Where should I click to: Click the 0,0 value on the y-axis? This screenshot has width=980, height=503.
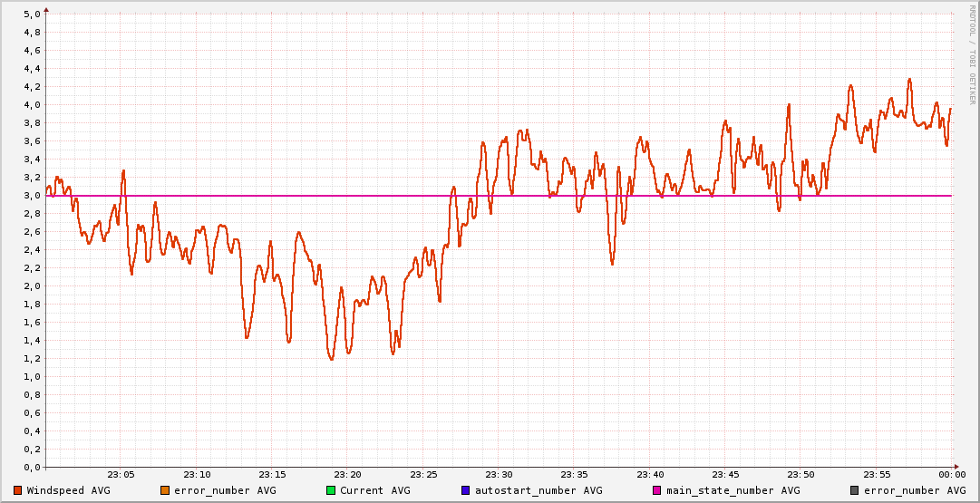click(x=31, y=468)
